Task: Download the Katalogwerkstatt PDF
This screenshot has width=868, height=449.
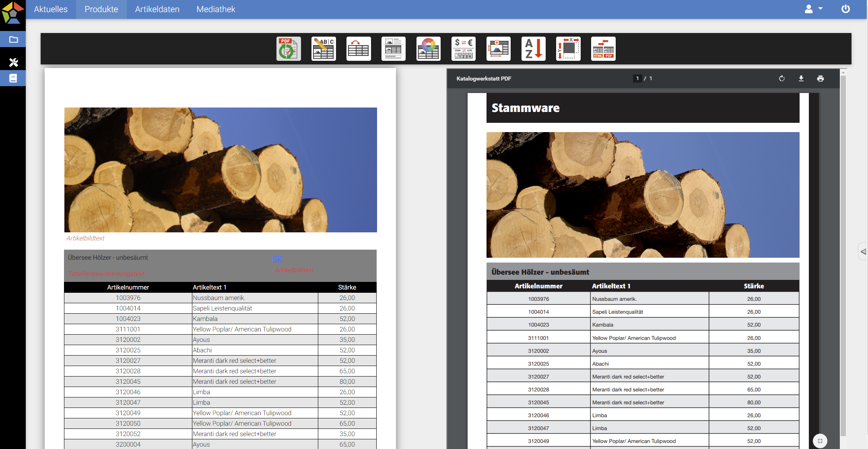Action: click(x=801, y=79)
